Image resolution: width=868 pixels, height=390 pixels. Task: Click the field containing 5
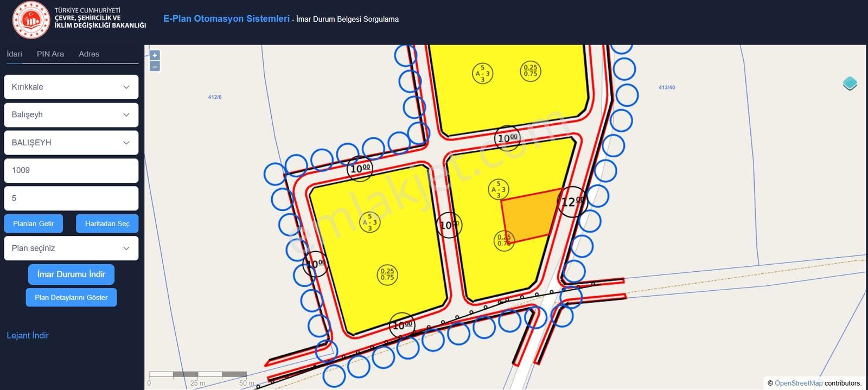[71, 199]
